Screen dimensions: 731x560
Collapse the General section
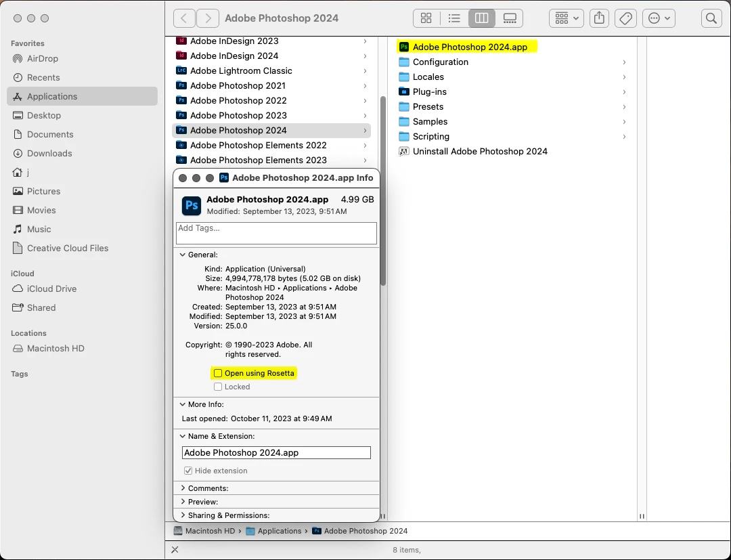click(x=183, y=255)
